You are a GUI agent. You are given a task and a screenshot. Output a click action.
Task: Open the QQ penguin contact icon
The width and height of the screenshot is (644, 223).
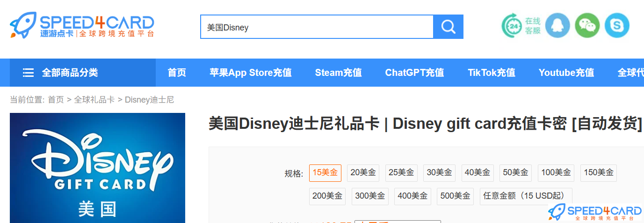[557, 26]
